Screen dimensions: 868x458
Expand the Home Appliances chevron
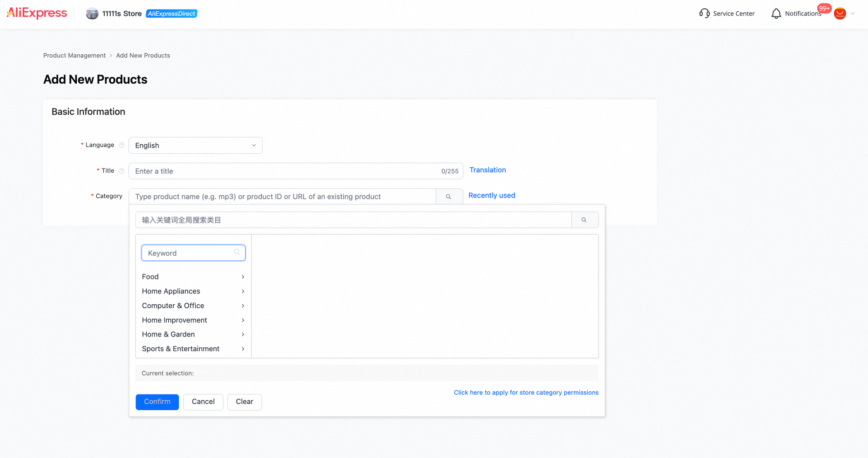(243, 291)
